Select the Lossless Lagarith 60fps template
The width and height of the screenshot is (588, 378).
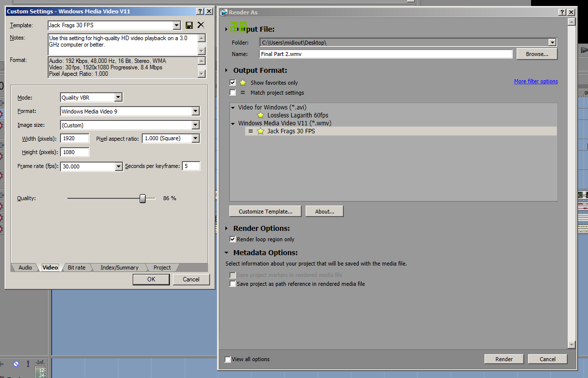click(x=298, y=115)
